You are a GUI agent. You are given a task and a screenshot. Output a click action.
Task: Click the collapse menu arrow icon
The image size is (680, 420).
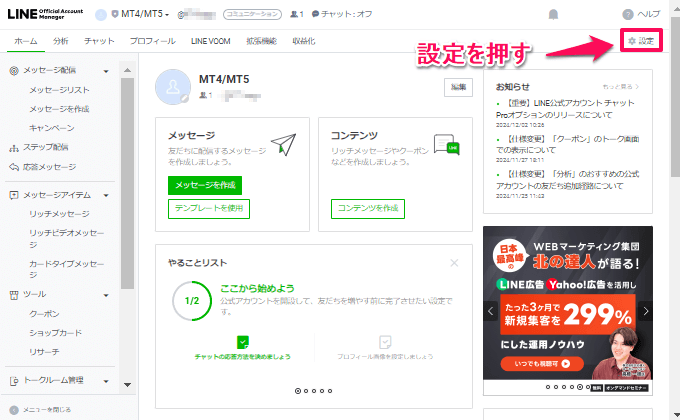[x=14, y=410]
